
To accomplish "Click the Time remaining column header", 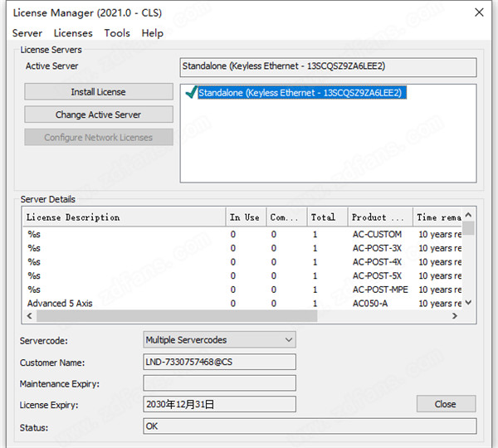I will [x=437, y=217].
